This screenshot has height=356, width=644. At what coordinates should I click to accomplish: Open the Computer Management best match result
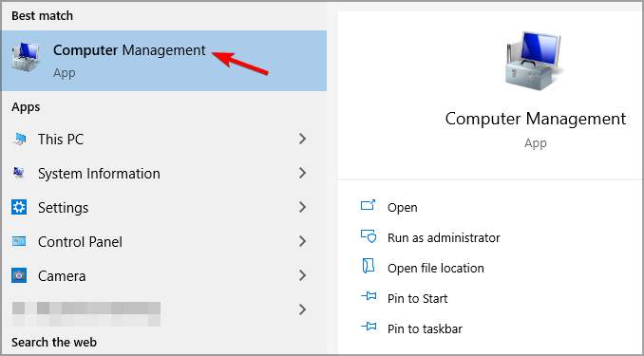[x=164, y=61]
